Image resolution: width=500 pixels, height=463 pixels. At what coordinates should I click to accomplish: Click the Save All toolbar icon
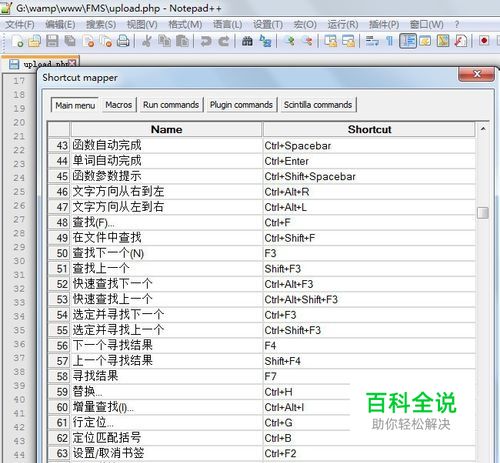coord(70,41)
